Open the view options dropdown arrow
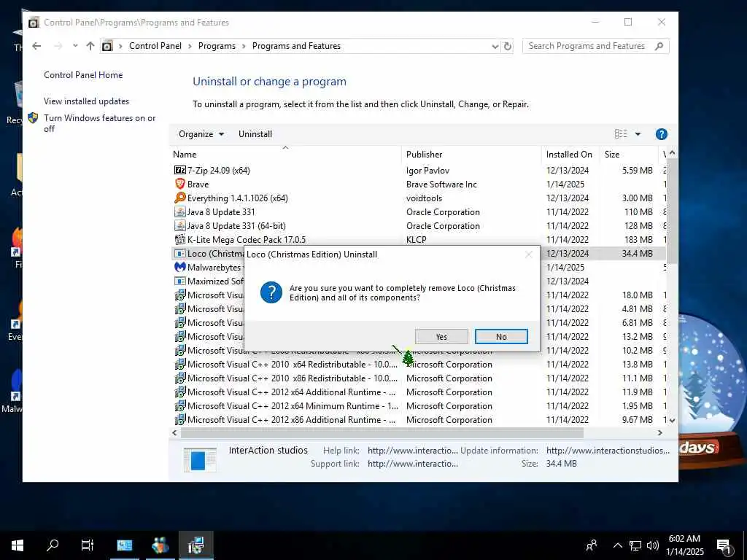The width and height of the screenshot is (747, 560). [638, 134]
